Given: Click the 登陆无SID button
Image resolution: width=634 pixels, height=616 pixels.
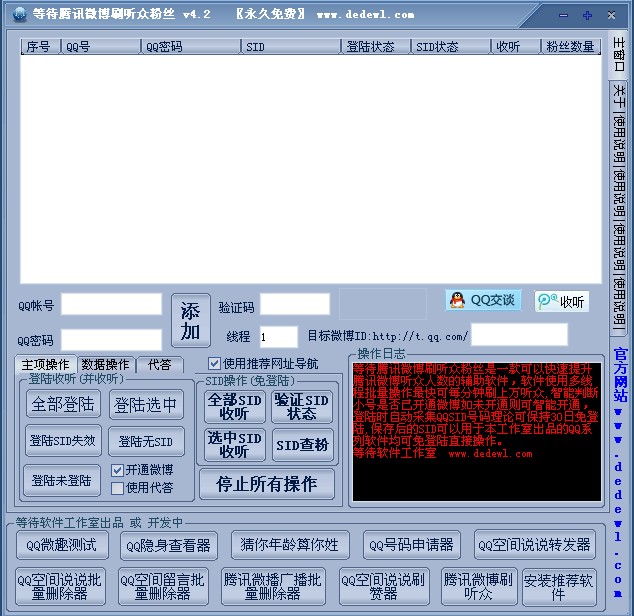Looking at the screenshot, I should pos(146,441).
